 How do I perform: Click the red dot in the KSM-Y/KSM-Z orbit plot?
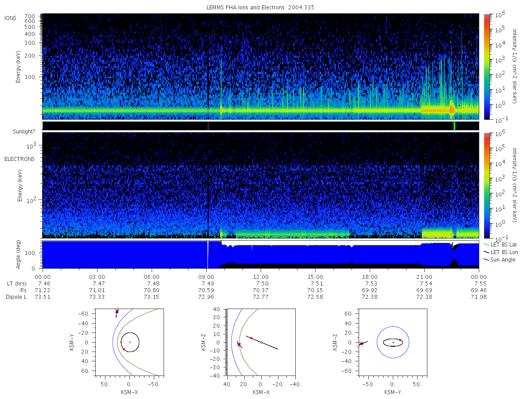(x=400, y=340)
